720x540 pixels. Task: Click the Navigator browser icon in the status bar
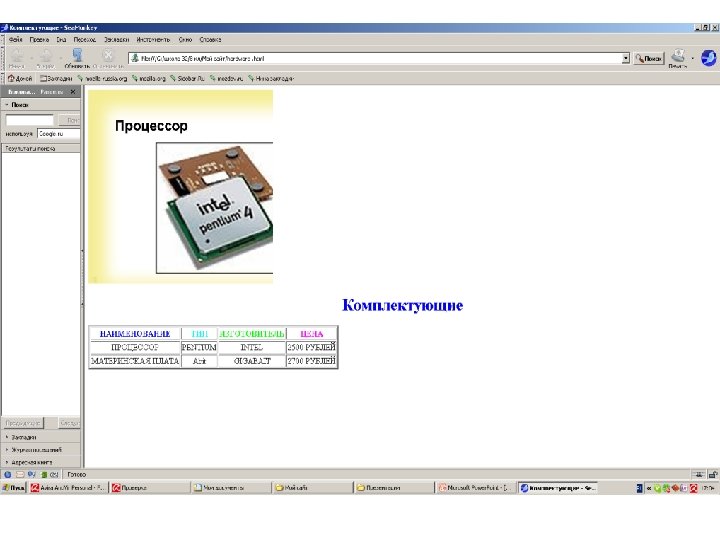pyautogui.click(x=7, y=474)
